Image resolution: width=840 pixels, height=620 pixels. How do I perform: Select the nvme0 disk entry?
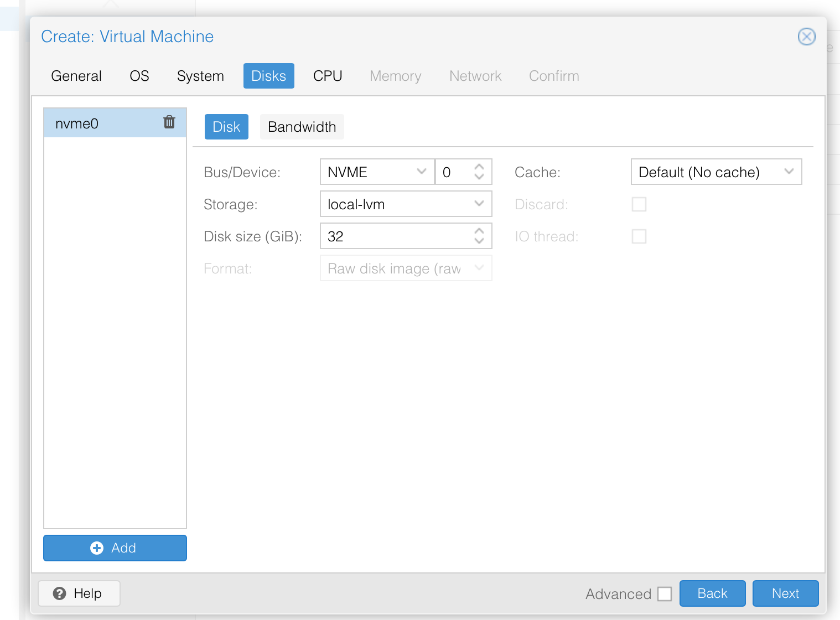tap(115, 123)
